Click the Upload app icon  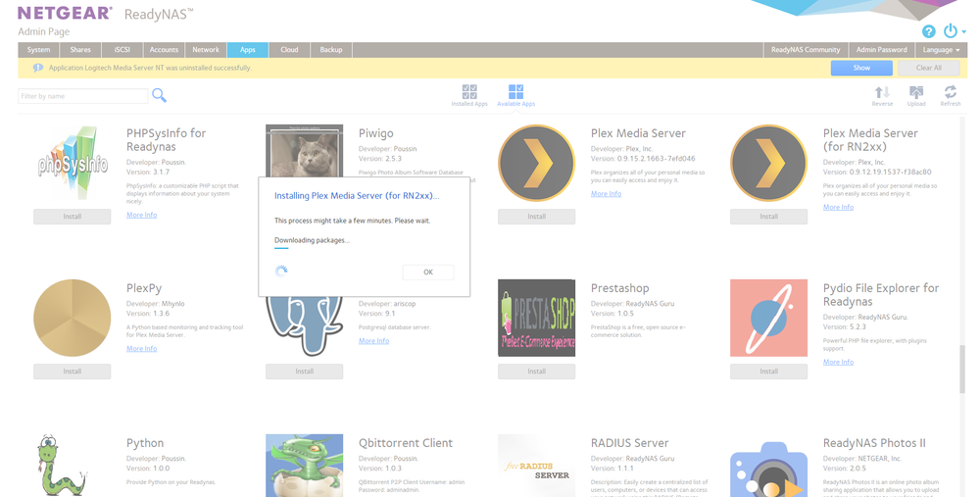click(x=916, y=96)
